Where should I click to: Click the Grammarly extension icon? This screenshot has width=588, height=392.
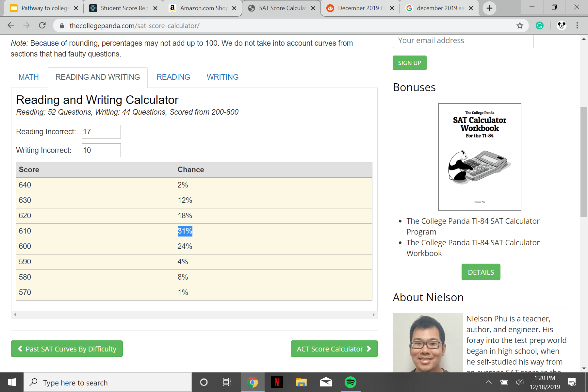coord(540,25)
